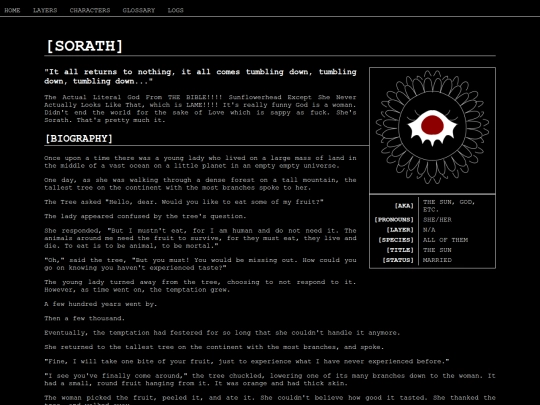540x405 pixels.
Task: Select the [PRONOUNS] label
Action: click(x=394, y=220)
